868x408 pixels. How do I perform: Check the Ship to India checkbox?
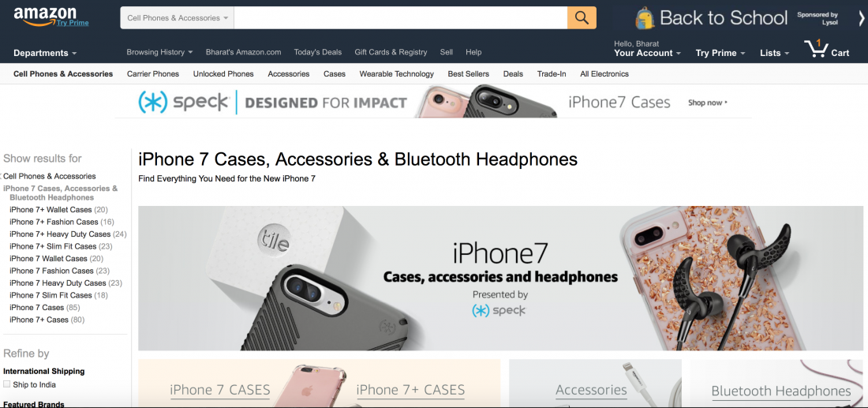coord(6,384)
